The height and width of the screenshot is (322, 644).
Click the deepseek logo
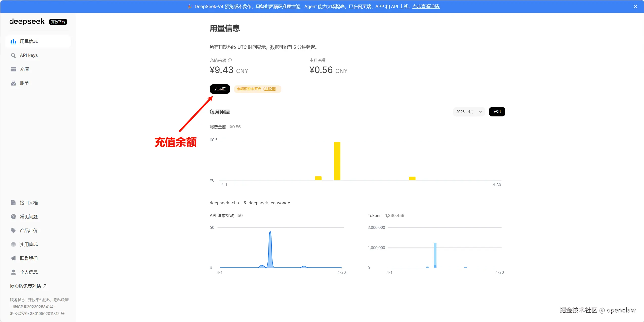click(27, 22)
